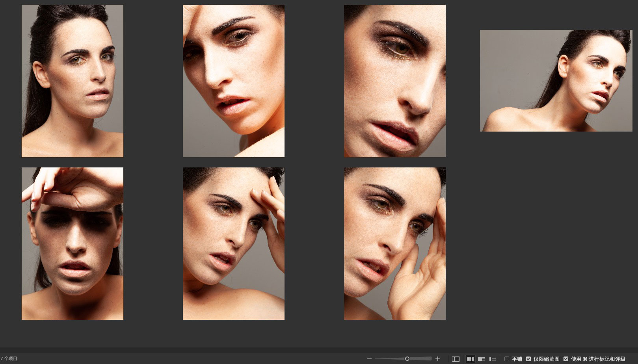Toggle the lock thumbnail grid icon
638x364 pixels.
point(456,359)
